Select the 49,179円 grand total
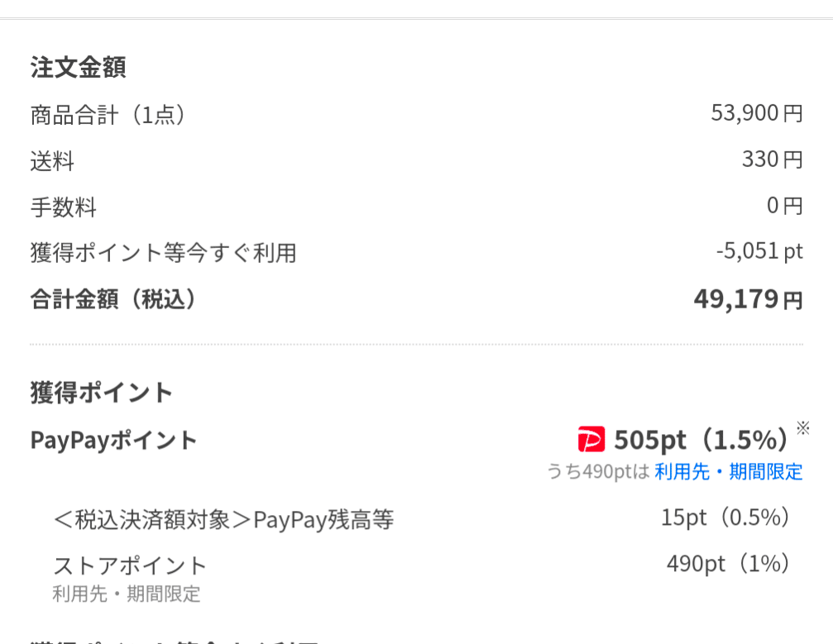Image resolution: width=833 pixels, height=644 pixels. [749, 299]
